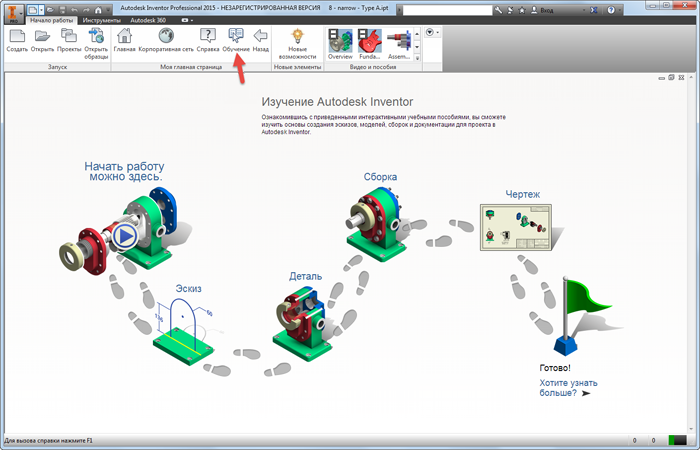Minimize the inner document window
This screenshot has width=700, height=450.
coord(662,78)
